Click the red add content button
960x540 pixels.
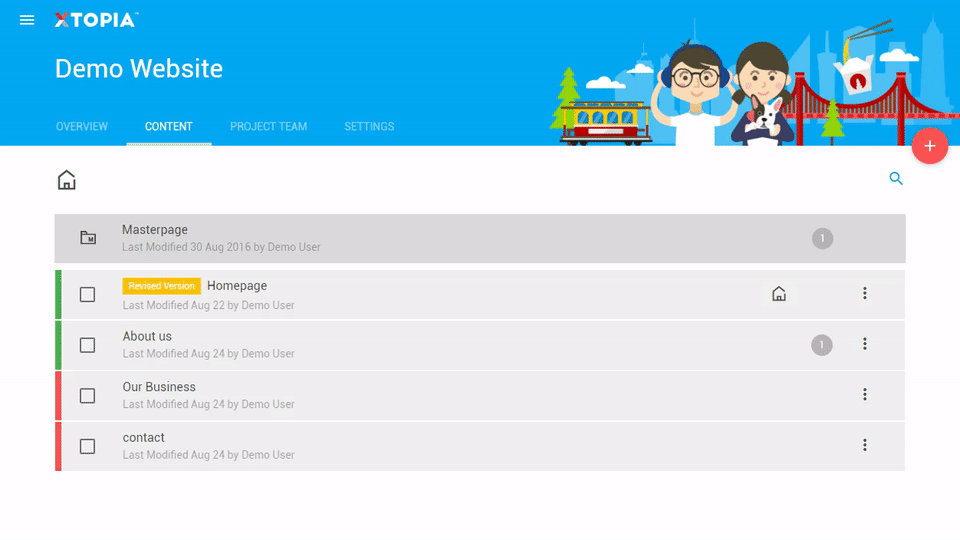pos(929,146)
